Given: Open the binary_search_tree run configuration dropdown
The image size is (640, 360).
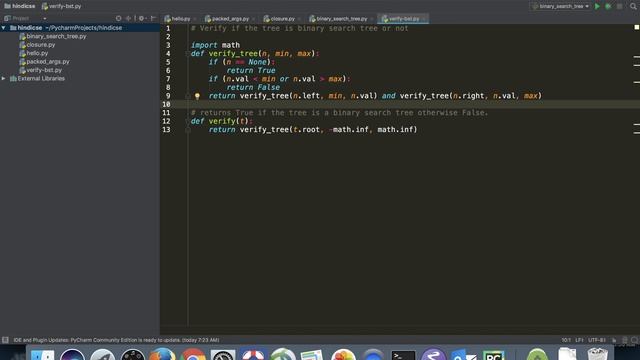Looking at the screenshot, I should (561, 6).
